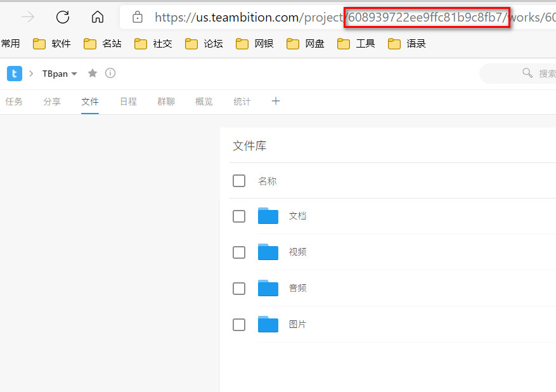Screen dimensions: 556x392
Task: Click the browser forward arrow
Action: coord(28,17)
